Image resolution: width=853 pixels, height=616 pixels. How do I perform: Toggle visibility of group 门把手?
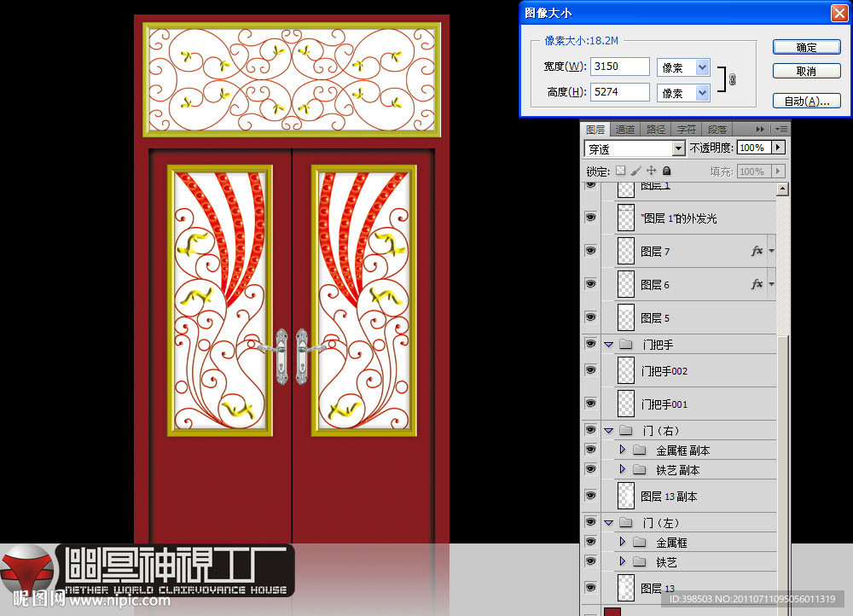pos(591,344)
